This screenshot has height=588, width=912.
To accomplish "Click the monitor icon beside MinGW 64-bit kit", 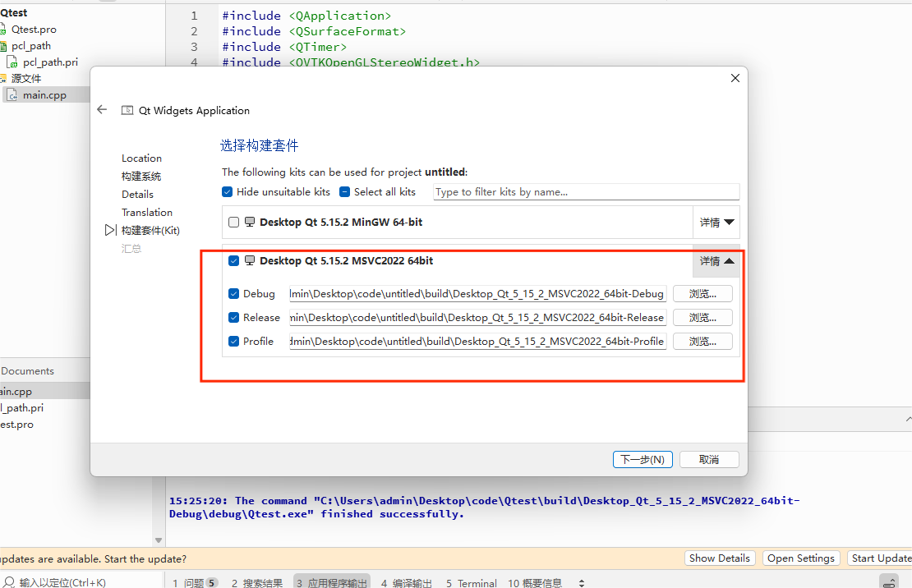I will pos(250,222).
